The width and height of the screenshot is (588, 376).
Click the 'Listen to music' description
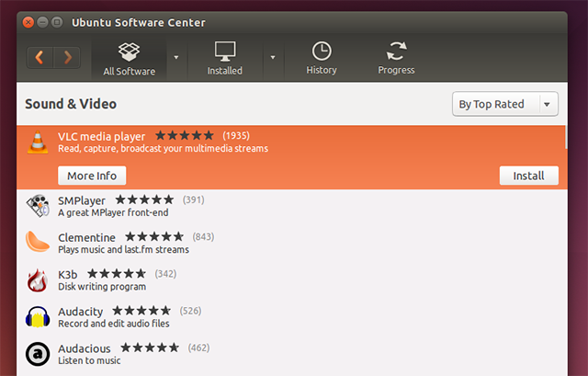point(89,360)
